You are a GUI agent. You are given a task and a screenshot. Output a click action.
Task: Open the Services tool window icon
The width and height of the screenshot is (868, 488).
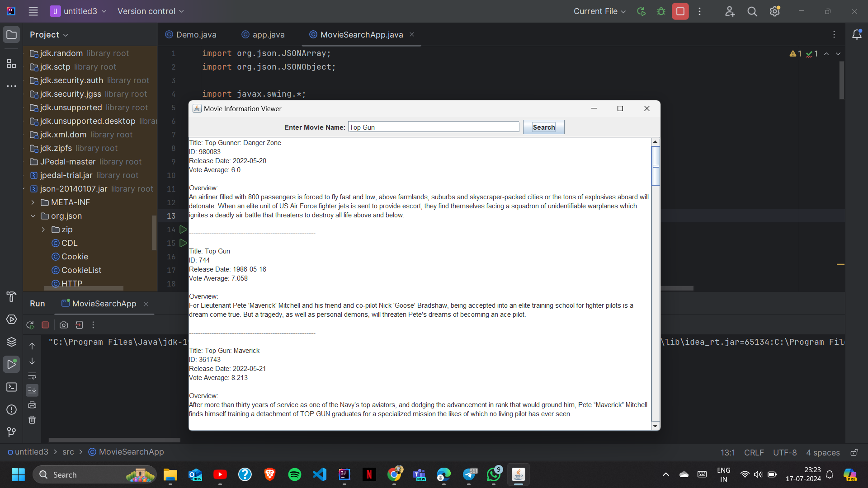[x=11, y=319]
